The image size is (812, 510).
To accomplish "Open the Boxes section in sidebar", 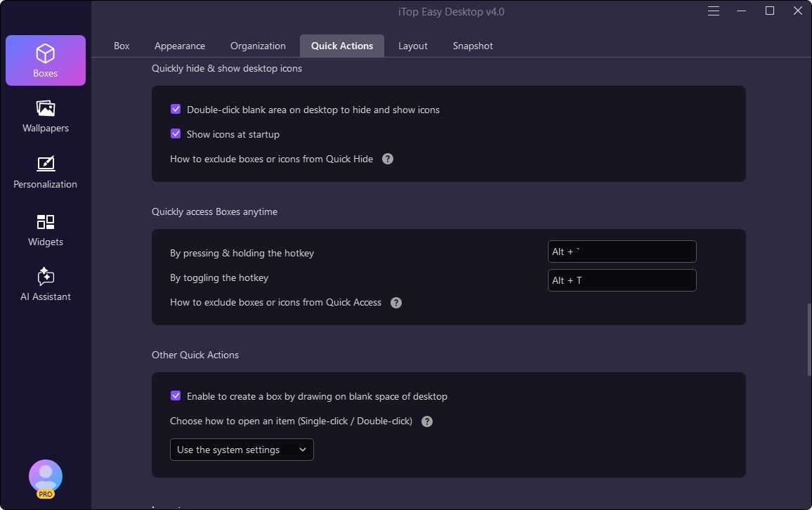I will click(x=46, y=60).
